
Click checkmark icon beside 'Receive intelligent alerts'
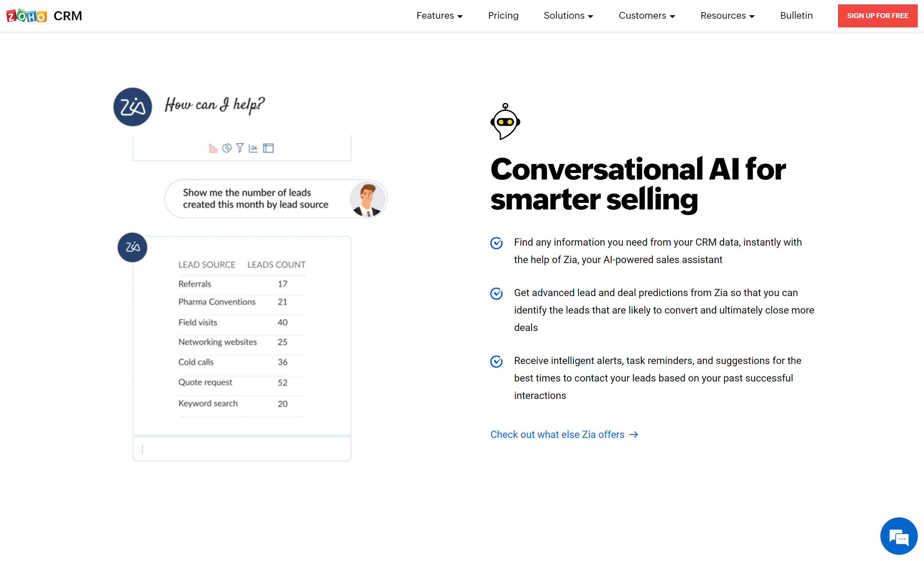pyautogui.click(x=496, y=361)
